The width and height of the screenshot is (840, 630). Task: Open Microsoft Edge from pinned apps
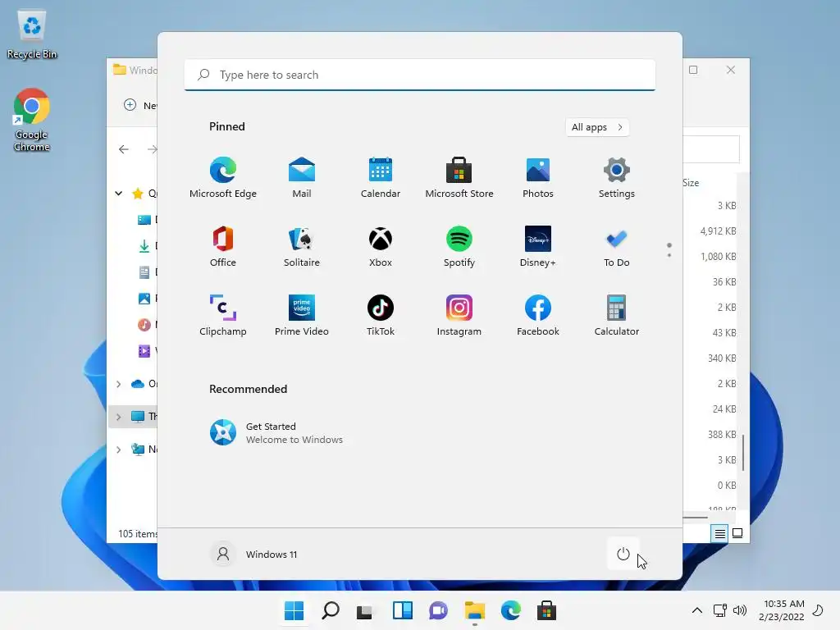pyautogui.click(x=223, y=178)
